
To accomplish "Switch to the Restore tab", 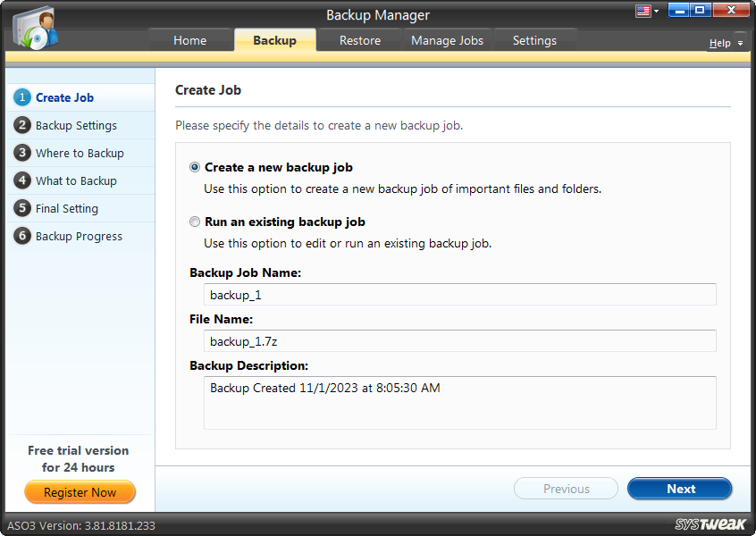I will (359, 40).
